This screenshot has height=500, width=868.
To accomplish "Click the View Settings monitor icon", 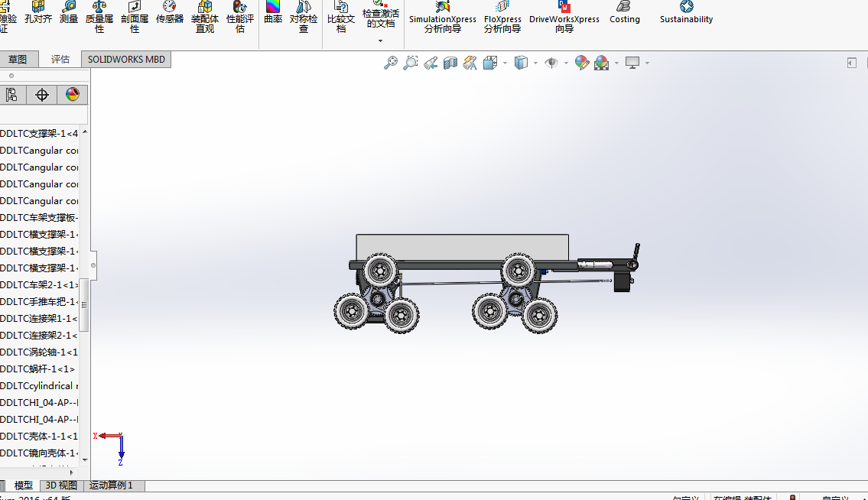I will pos(632,63).
